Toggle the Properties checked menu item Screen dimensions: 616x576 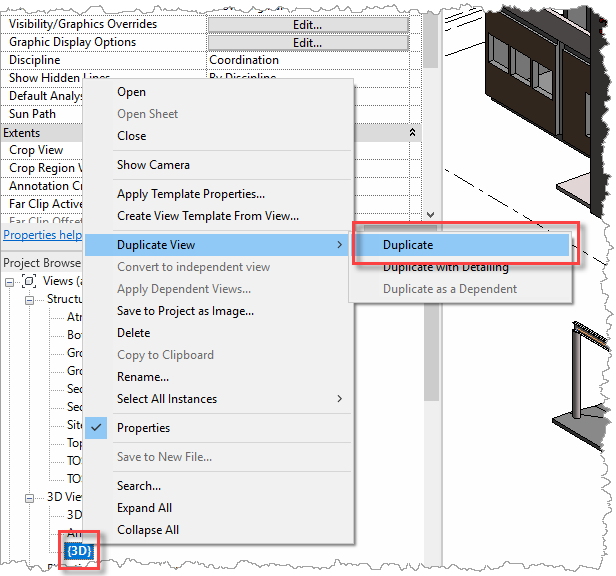coord(217,428)
